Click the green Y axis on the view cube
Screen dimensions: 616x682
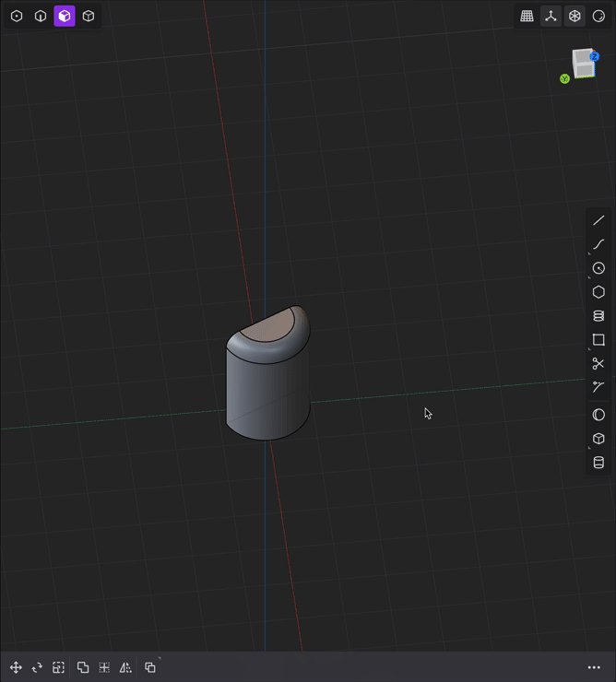pos(564,78)
